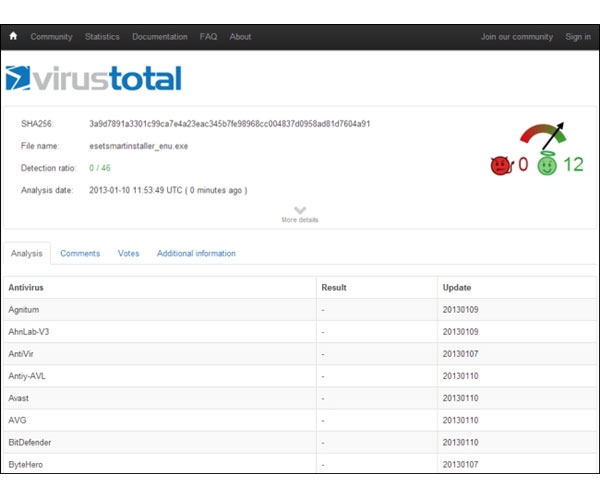The height and width of the screenshot is (498, 600).
Task: Click AntiVir update date 20130107
Action: point(460,354)
